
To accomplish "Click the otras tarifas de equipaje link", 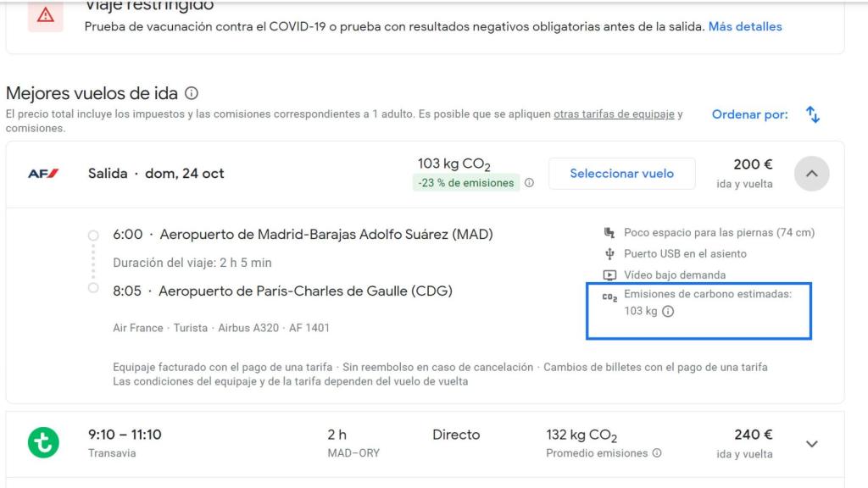I will click(614, 114).
